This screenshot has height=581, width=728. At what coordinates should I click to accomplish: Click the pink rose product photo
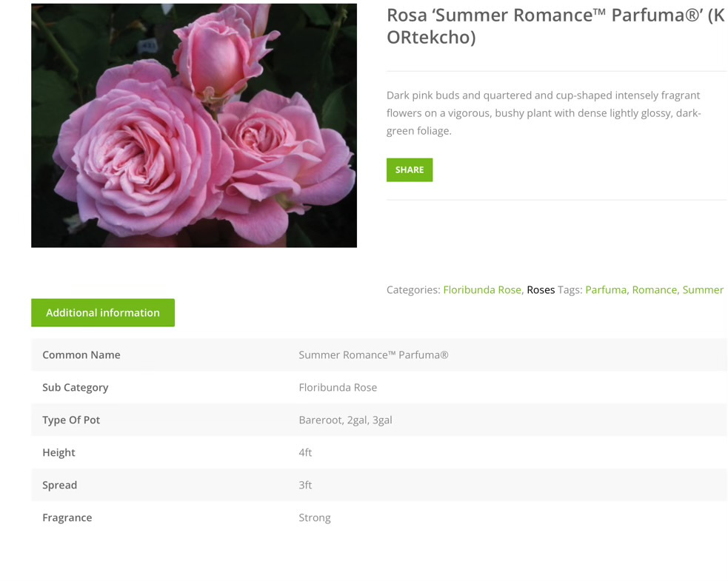point(194,126)
